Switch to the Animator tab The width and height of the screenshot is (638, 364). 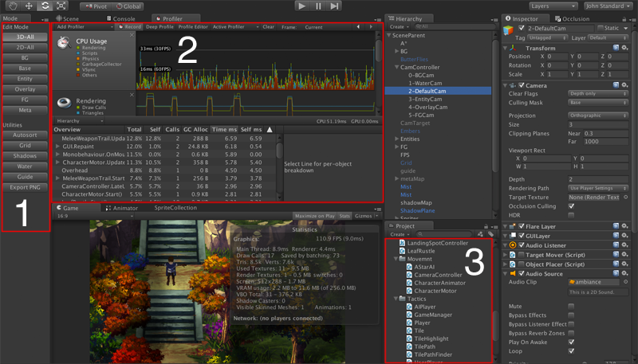tap(122, 208)
